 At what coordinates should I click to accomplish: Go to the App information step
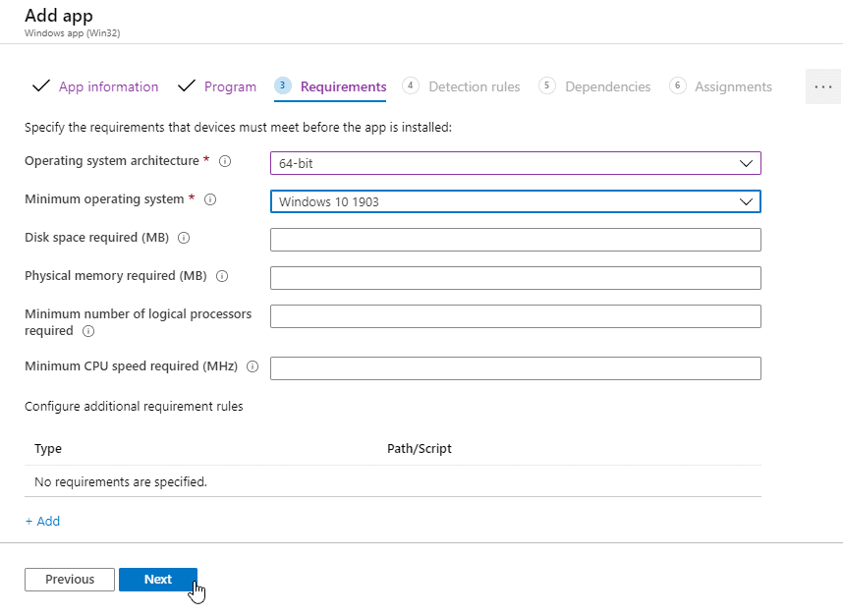tap(107, 86)
